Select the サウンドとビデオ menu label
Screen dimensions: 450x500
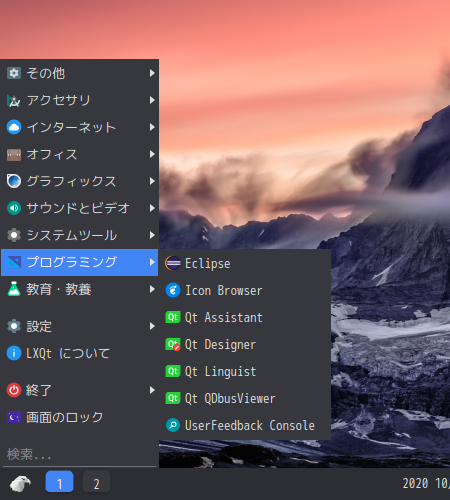78,208
